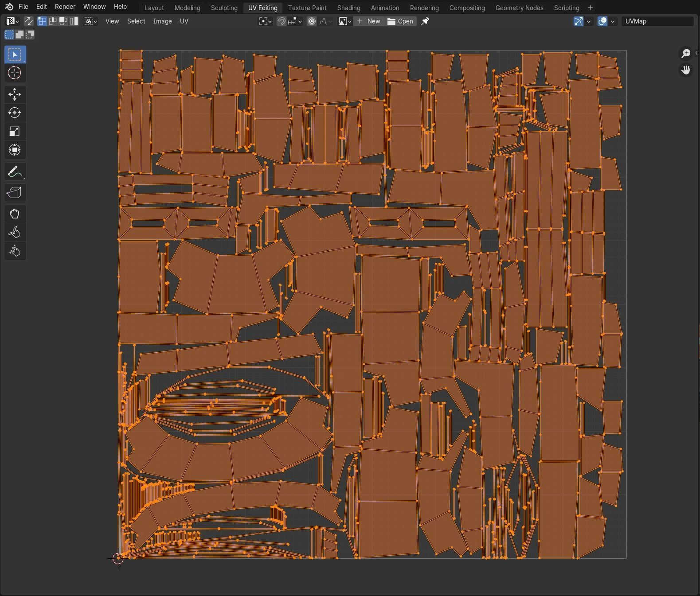This screenshot has height=596, width=700.
Task: Activate the Relax sculpt tool
Action: pyautogui.click(x=15, y=233)
